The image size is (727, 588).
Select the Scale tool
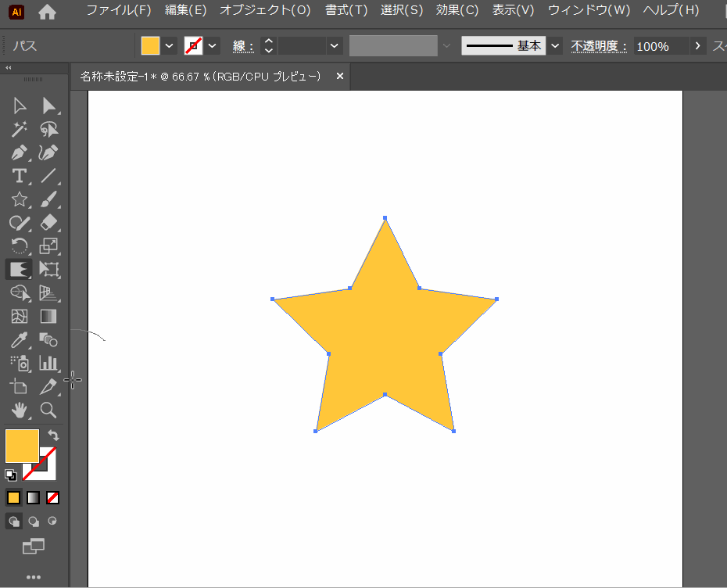[x=48, y=246]
